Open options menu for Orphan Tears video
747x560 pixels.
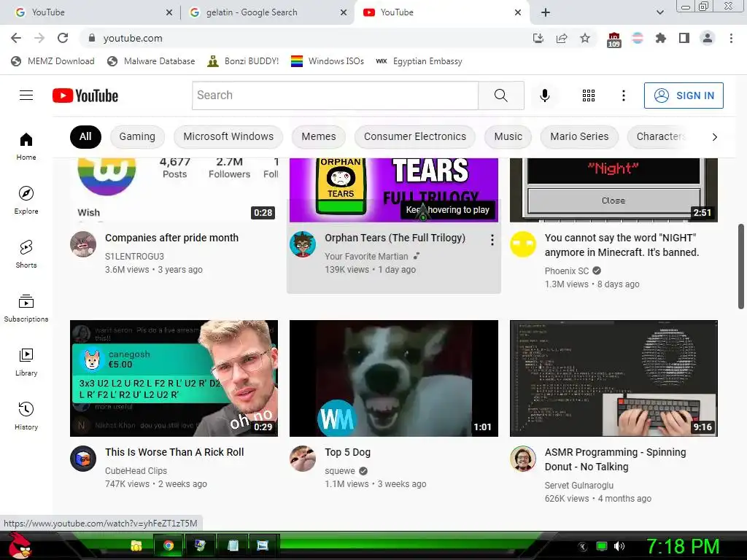(x=492, y=240)
